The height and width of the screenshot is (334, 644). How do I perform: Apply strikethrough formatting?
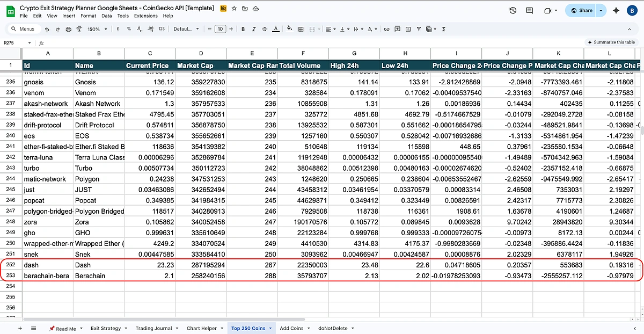(x=265, y=29)
